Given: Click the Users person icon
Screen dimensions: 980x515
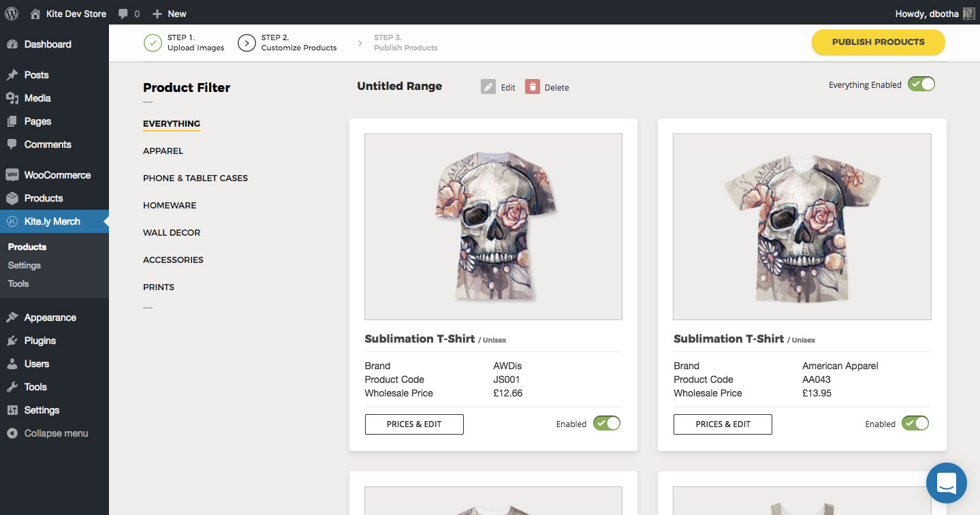Looking at the screenshot, I should [x=12, y=364].
